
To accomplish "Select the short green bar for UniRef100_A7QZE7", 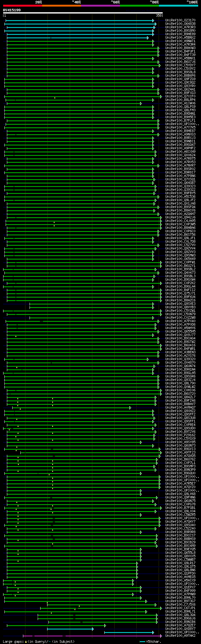I will [56, 625].
